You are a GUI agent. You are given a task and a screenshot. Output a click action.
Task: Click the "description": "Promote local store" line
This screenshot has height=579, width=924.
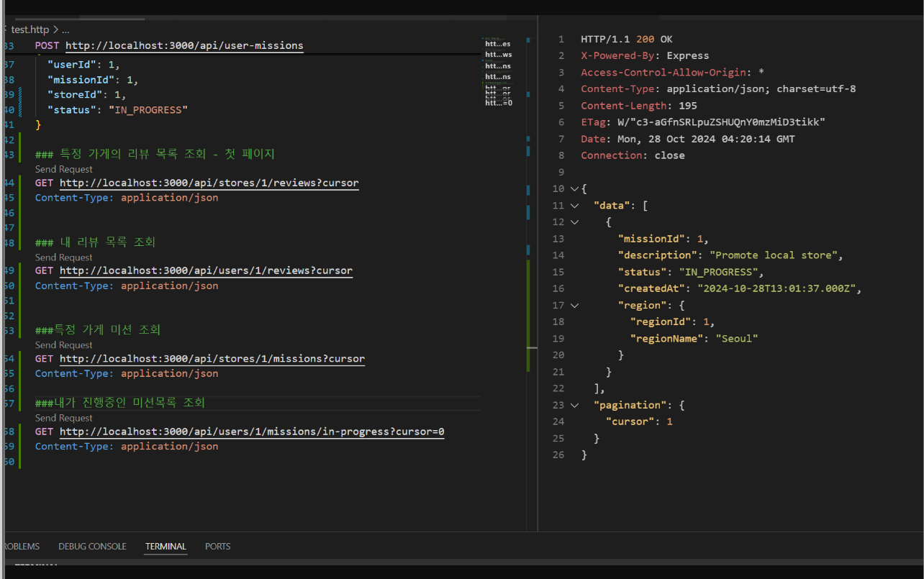click(730, 255)
